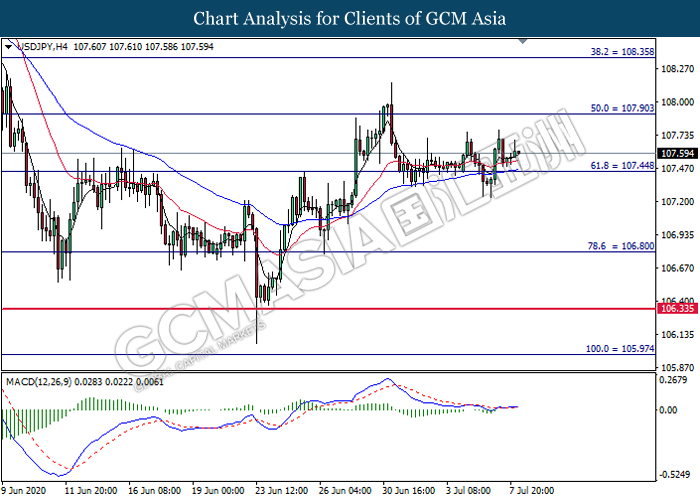Click the Chart Analysis for Clients title

(x=350, y=19)
